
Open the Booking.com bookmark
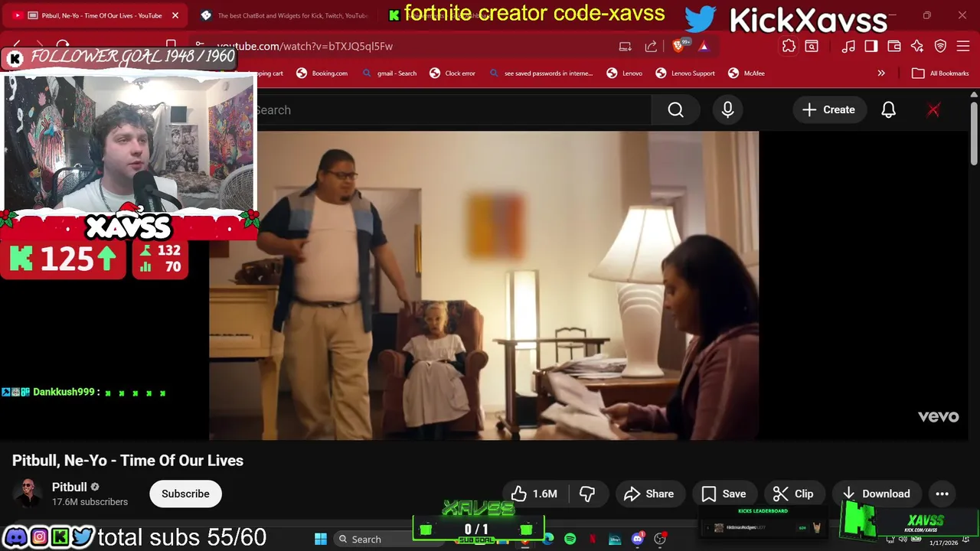[322, 73]
